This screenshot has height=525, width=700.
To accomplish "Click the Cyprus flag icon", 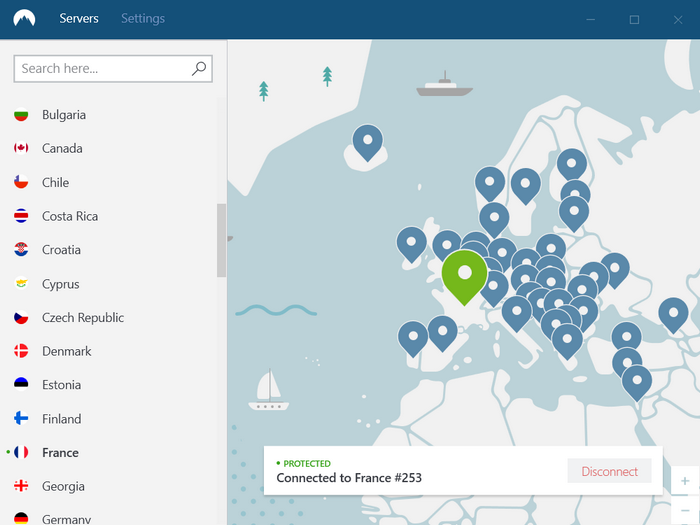I will pos(21,283).
